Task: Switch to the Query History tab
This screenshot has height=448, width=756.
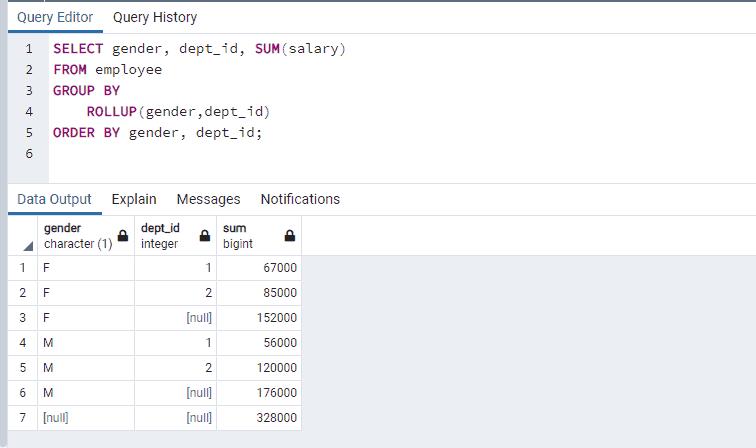Action: click(x=155, y=17)
